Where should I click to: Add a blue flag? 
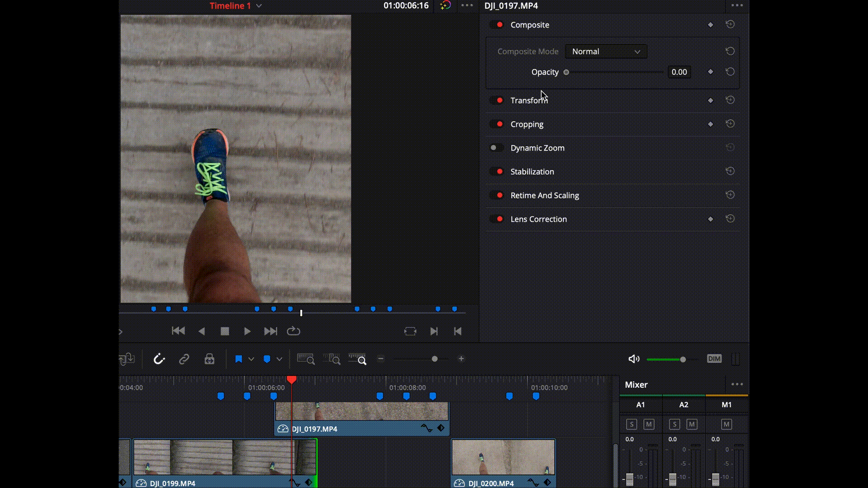click(239, 359)
